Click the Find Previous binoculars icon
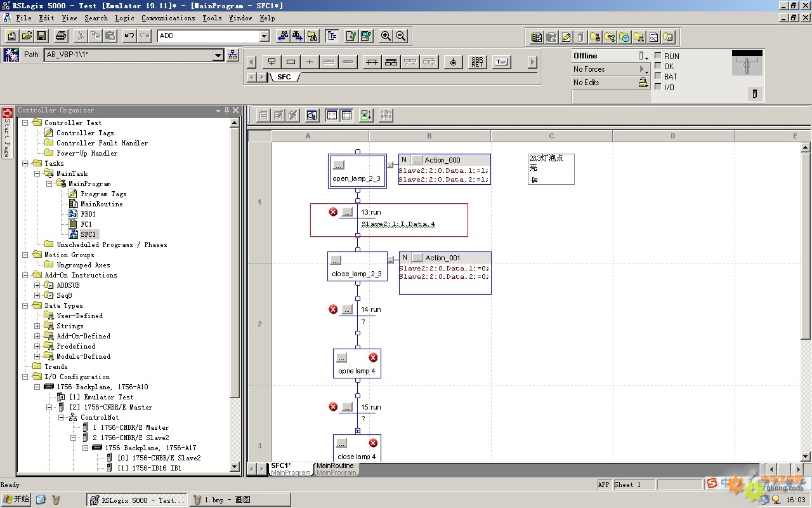Screen dimensions: 812x508 tap(283, 36)
